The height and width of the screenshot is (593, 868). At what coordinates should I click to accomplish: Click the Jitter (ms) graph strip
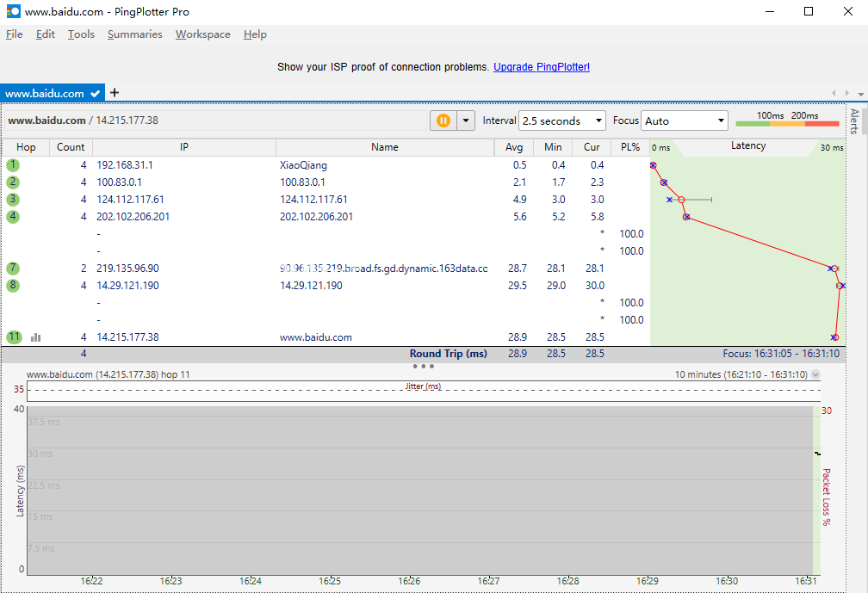[x=424, y=391]
